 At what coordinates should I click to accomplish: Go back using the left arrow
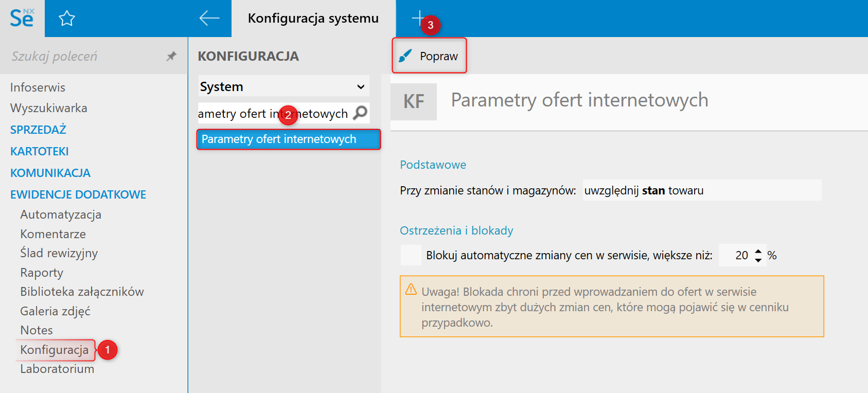tap(209, 19)
